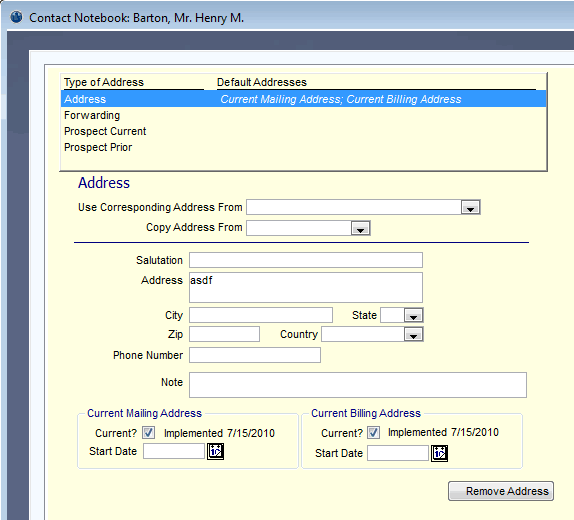Open the Billing Address Start Date calendar picker
574x520 pixels.
pos(439,453)
